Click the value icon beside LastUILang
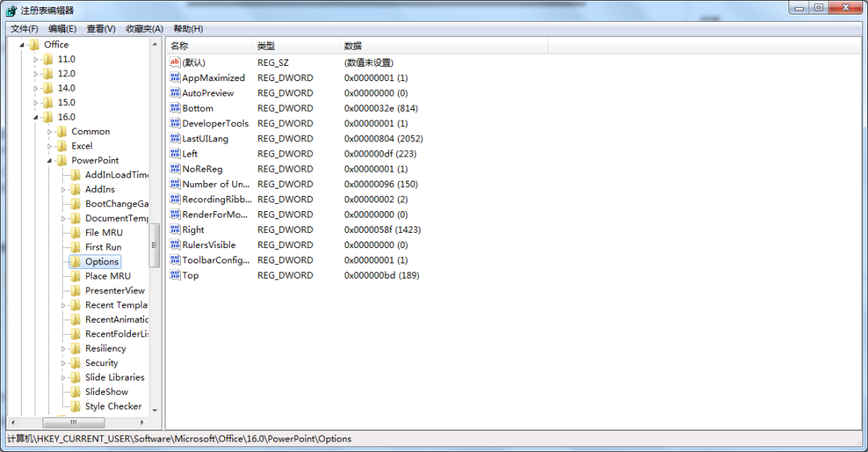Screen dimensions: 868x452 point(175,138)
